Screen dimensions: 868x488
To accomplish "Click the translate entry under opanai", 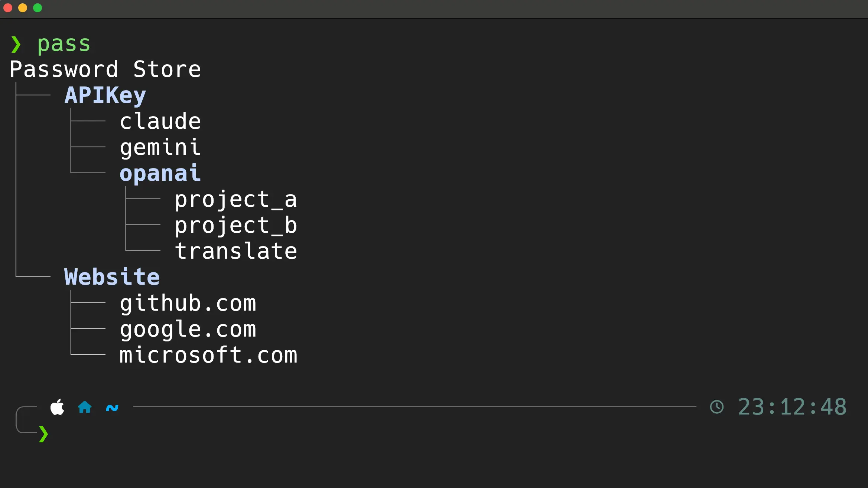I will (236, 251).
